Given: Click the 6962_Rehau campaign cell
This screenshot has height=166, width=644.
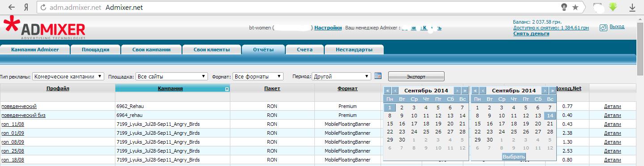Looking at the screenshot, I should (x=173, y=106).
